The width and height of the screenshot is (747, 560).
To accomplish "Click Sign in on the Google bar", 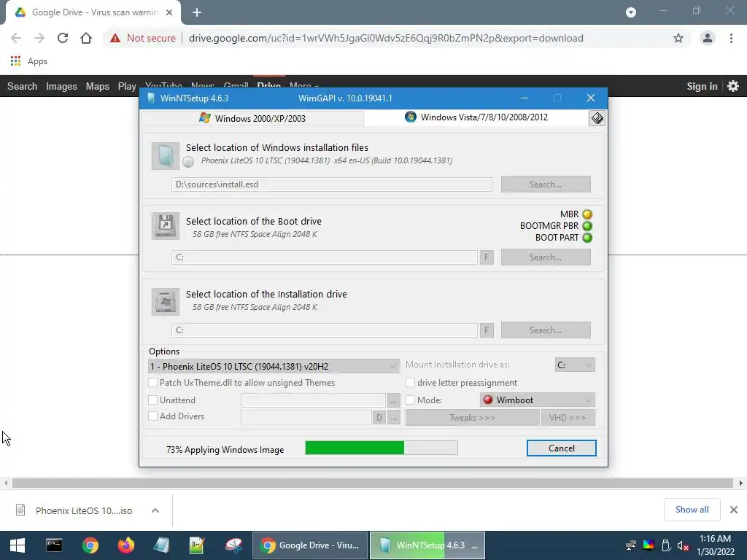I will click(702, 86).
